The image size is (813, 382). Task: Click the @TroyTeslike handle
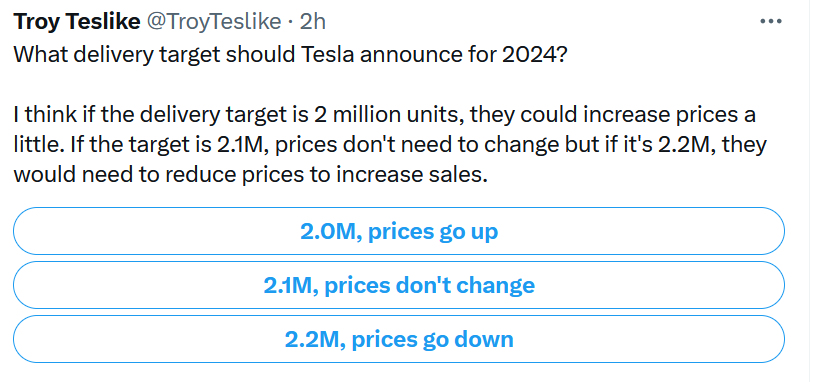click(215, 22)
